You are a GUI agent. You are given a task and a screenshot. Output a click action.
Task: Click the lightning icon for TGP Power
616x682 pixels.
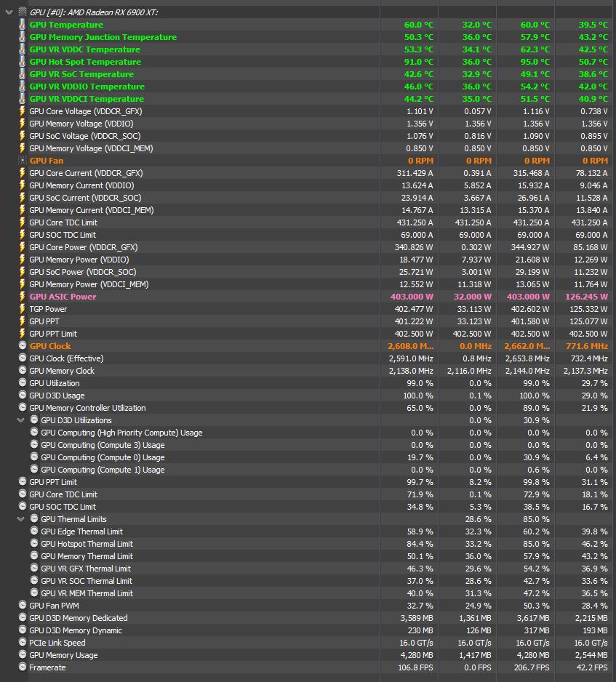click(23, 309)
